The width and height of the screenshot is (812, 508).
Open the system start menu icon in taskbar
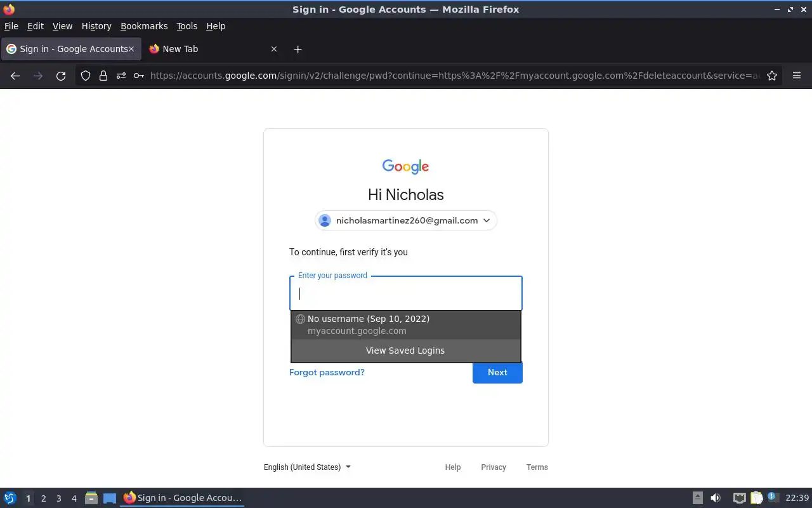(x=10, y=498)
